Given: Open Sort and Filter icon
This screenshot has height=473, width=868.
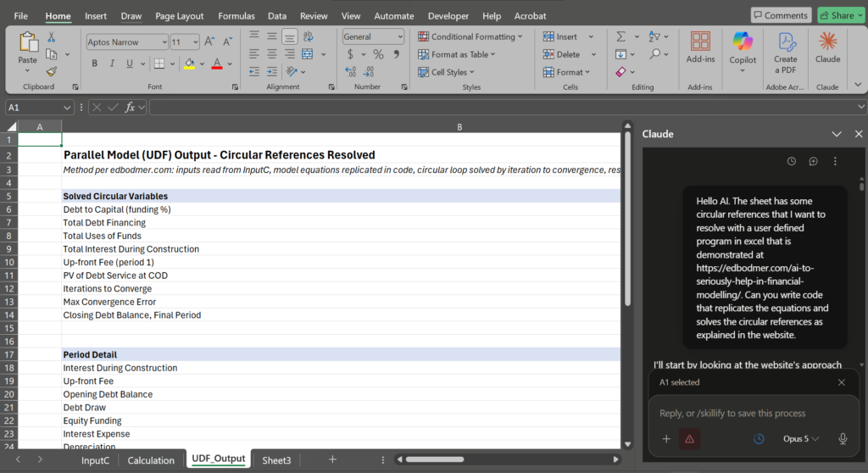Looking at the screenshot, I should click(x=654, y=36).
